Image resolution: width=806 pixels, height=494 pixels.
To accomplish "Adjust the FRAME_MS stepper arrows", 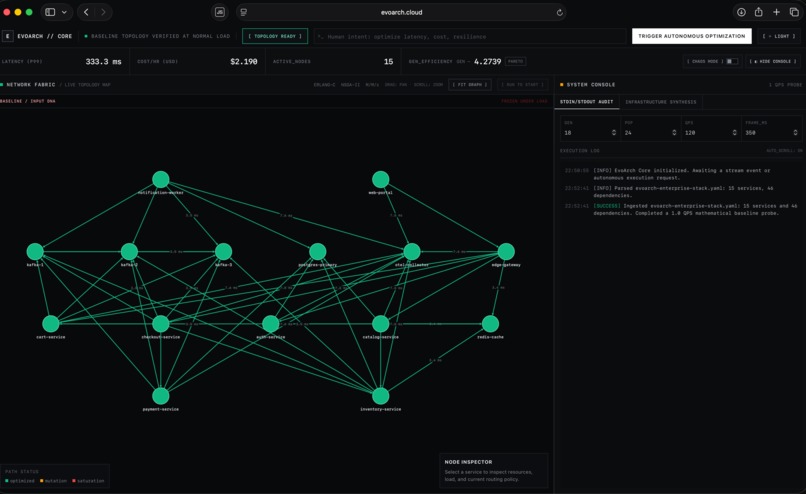I will pyautogui.click(x=795, y=133).
